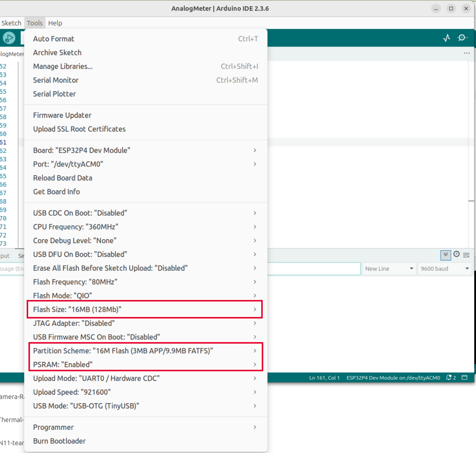Click the serial message input field
Image resolution: width=476 pixels, height=453 pixels.
pyautogui.click(x=314, y=269)
